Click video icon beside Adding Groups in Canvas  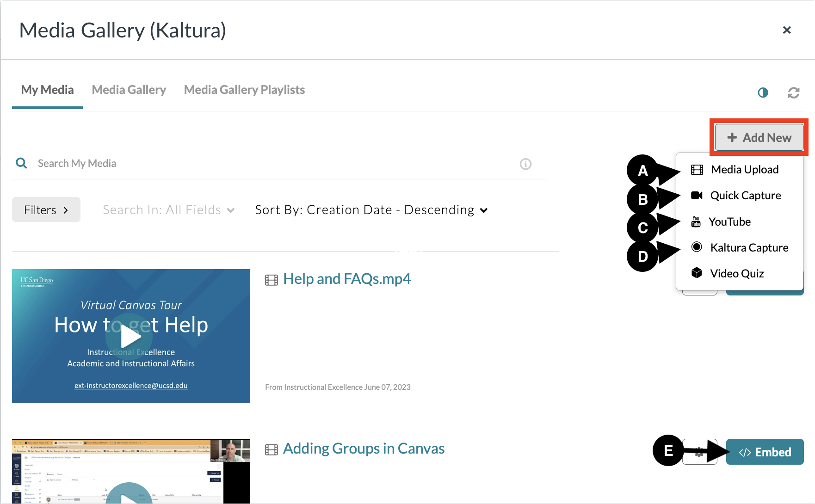click(272, 449)
